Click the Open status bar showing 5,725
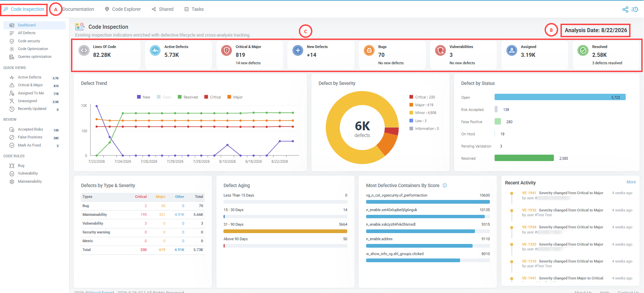Viewport: 644px width, 293px height. coord(560,97)
